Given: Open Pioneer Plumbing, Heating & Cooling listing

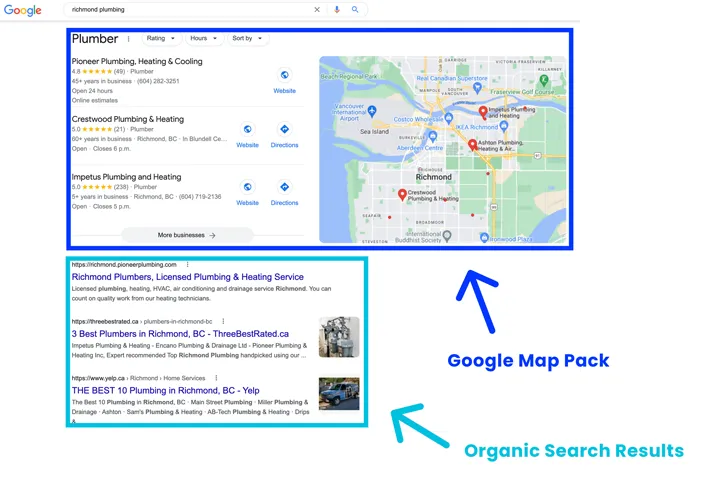Looking at the screenshot, I should coord(137,61).
